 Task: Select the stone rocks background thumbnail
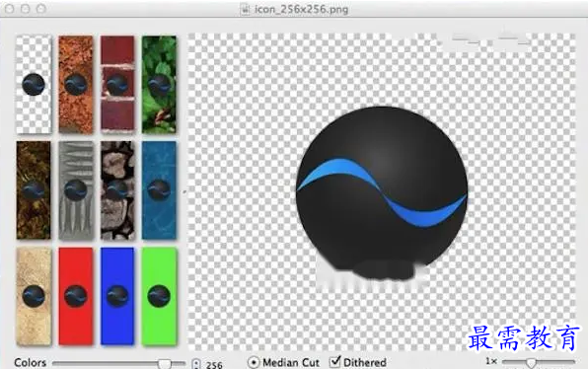[x=117, y=190]
